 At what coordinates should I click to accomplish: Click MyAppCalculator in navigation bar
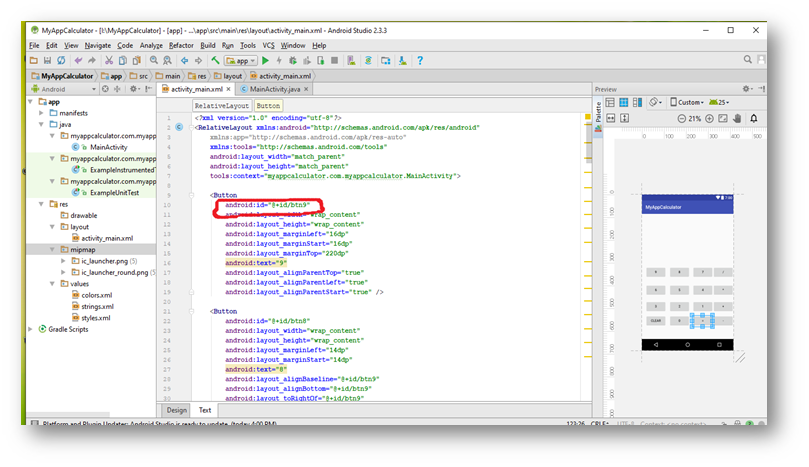tap(62, 76)
